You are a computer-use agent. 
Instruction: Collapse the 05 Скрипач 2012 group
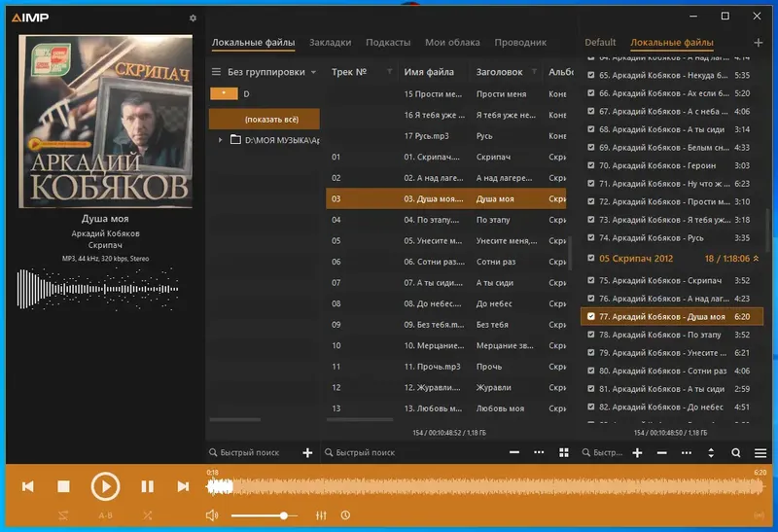click(756, 259)
